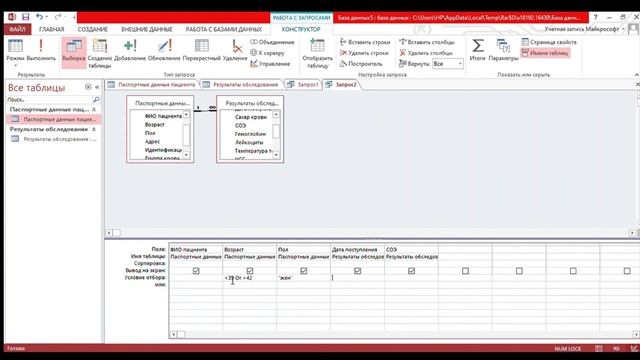Collapse the Результаты обследования group
This screenshot has width=640, height=360.
[94, 129]
